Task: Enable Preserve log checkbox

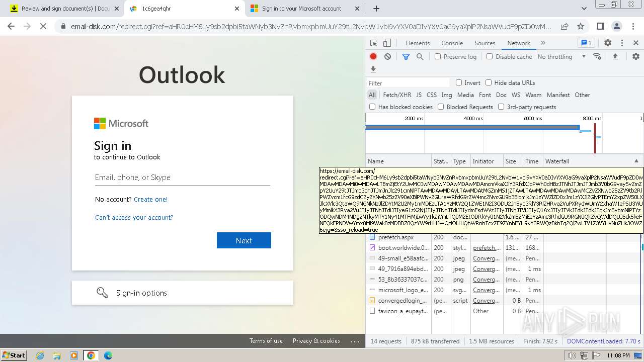Action: [x=438, y=57]
